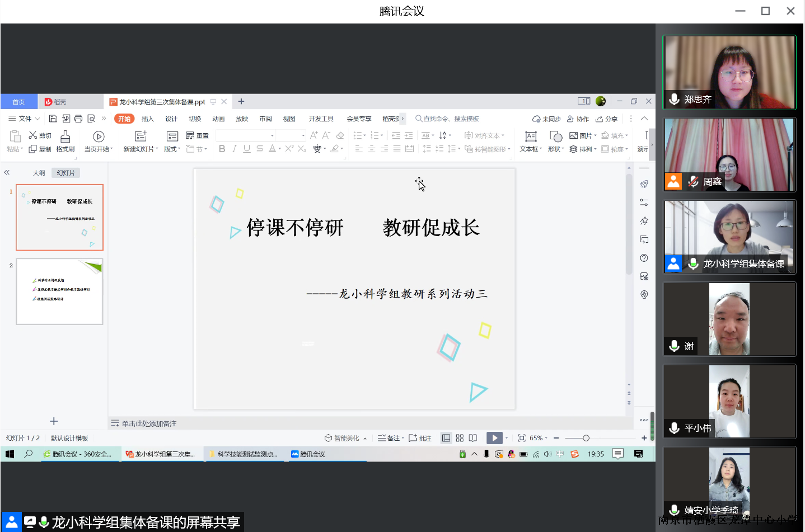Click the justify paragraph alignment icon
805x532 pixels.
(397, 149)
